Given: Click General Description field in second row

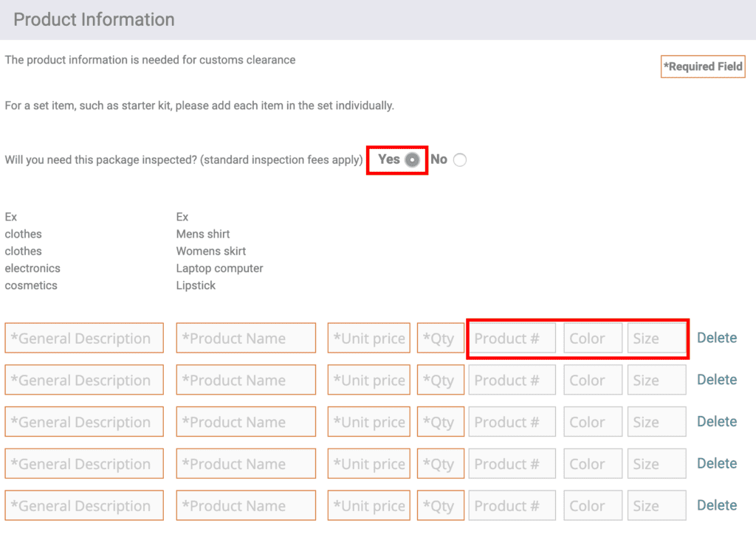Looking at the screenshot, I should (x=84, y=380).
